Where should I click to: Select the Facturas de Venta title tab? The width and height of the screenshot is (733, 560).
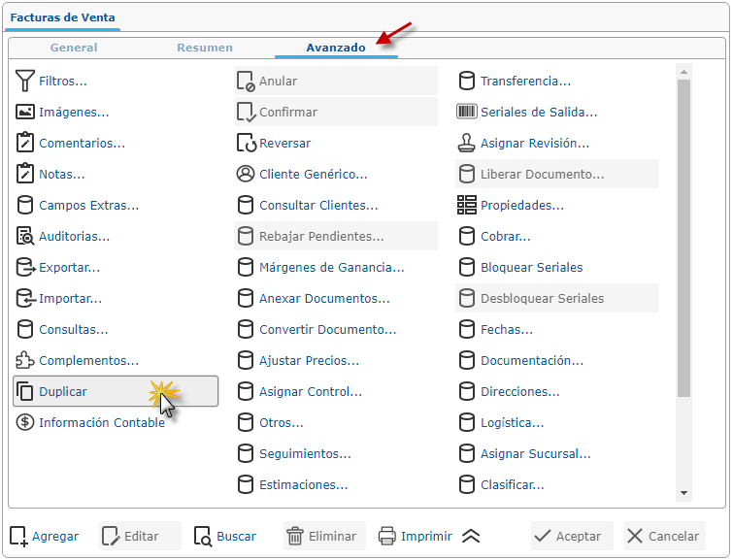tap(63, 17)
